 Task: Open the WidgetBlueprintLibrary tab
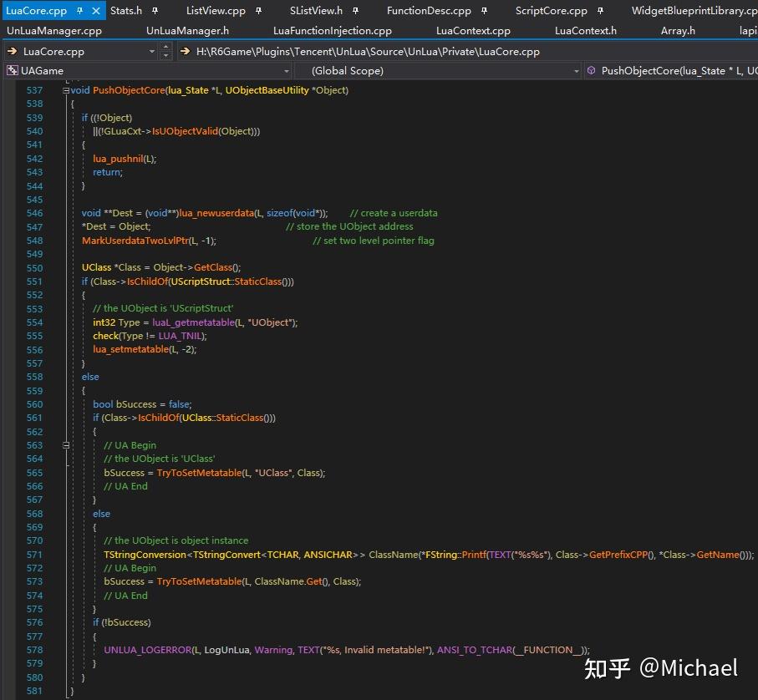click(x=694, y=11)
